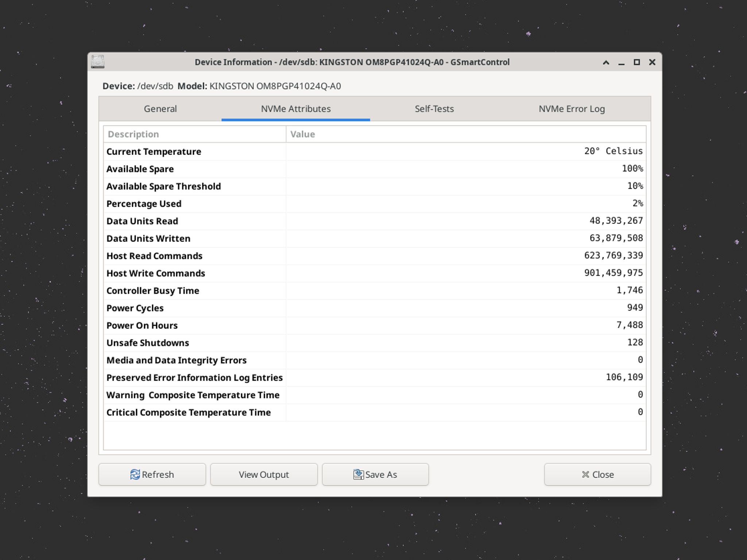
Task: Click the value 106,109
Action: point(624,377)
